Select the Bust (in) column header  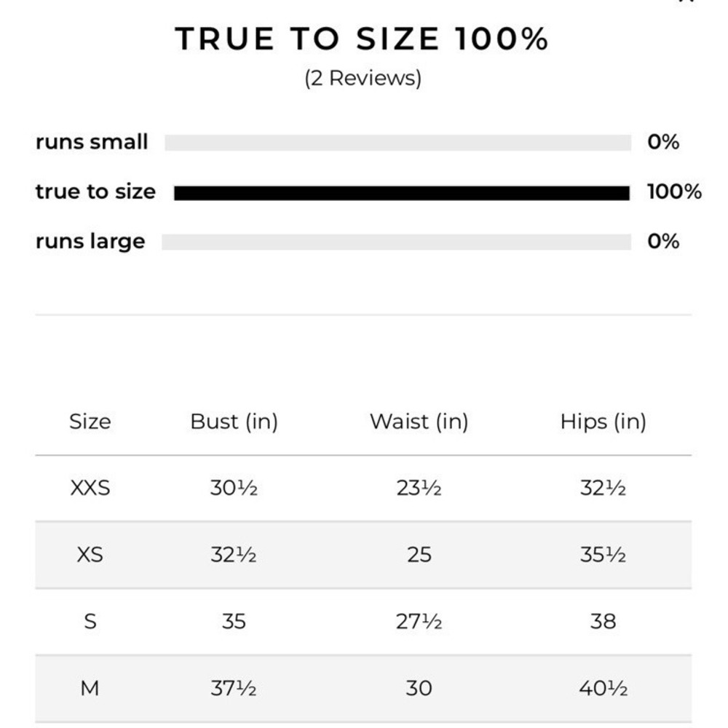pos(234,422)
